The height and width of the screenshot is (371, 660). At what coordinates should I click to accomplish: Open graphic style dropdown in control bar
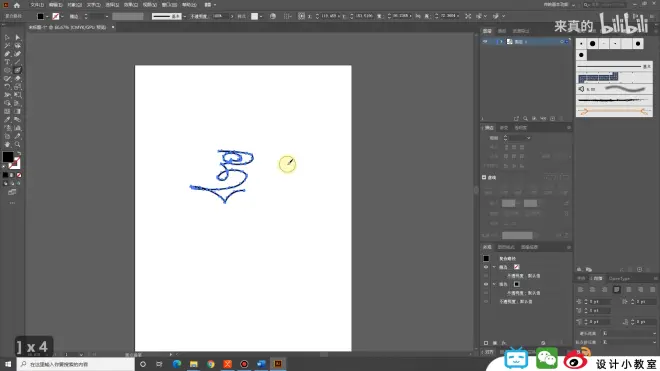click(261, 16)
